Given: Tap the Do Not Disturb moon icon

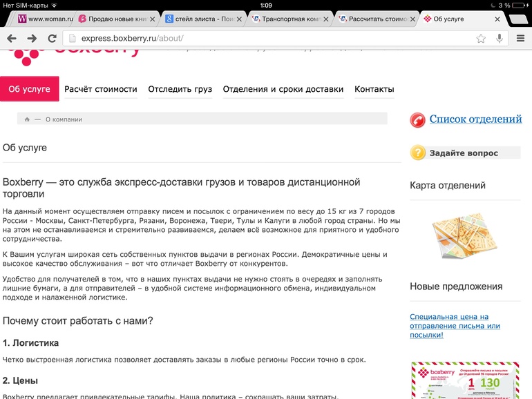Looking at the screenshot, I should point(493,6).
